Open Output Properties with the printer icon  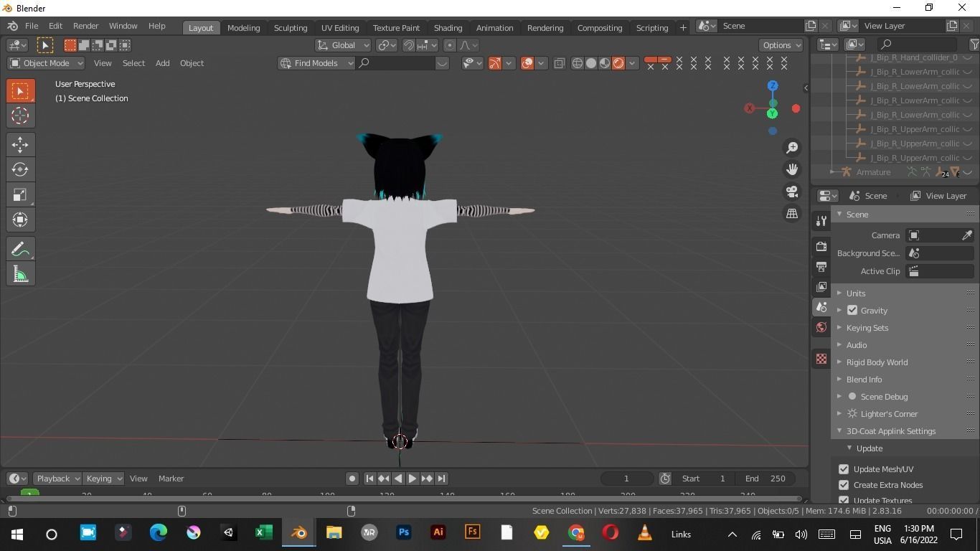(x=821, y=267)
